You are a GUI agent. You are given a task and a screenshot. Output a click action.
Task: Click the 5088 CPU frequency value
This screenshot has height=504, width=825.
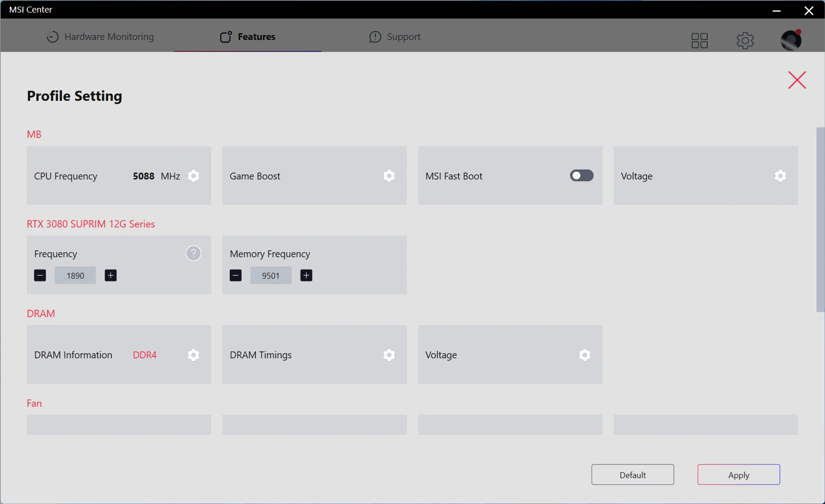(144, 176)
